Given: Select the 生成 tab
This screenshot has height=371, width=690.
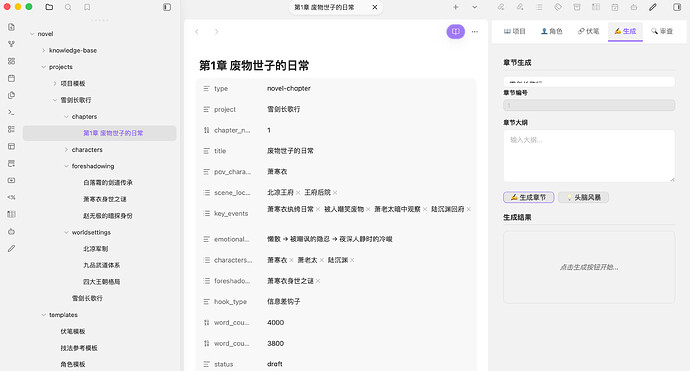Looking at the screenshot, I should click(x=625, y=31).
